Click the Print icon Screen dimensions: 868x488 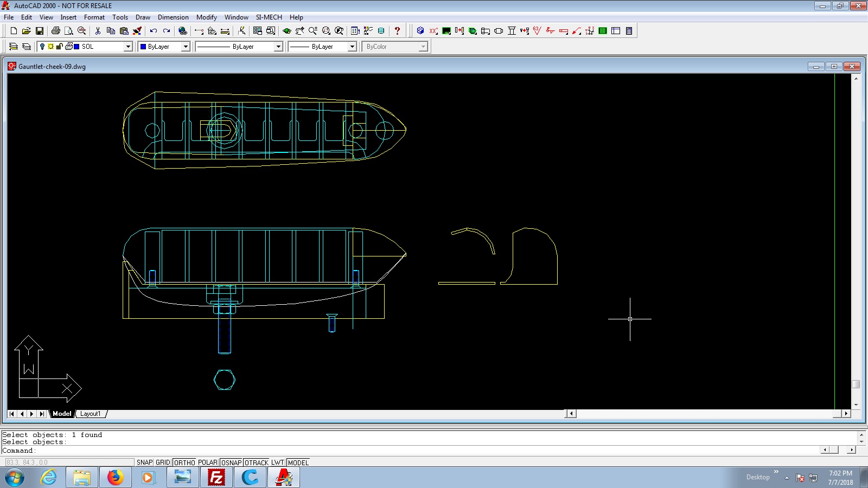point(55,31)
